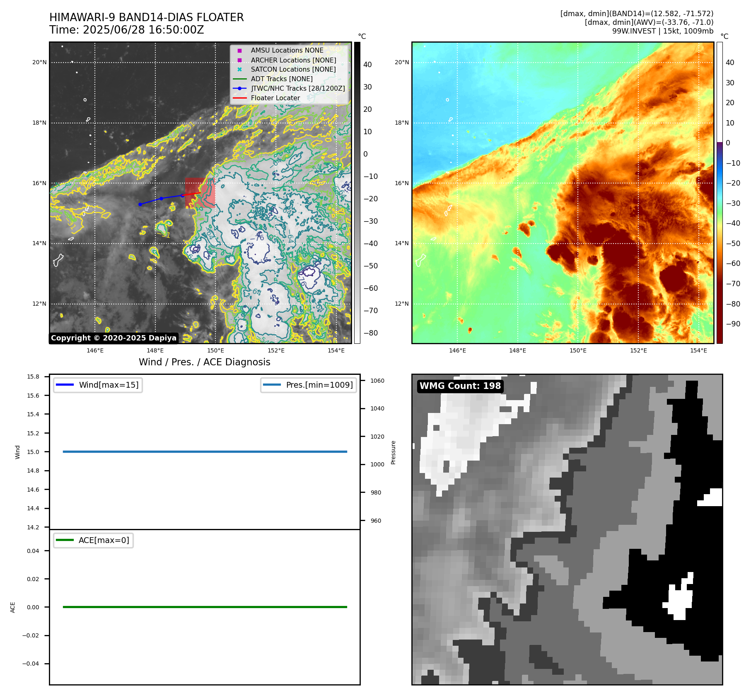This screenshot has width=751, height=700.
Task: Click the '99W.INVEST | 15kt, 1009mb' label
Action: (x=663, y=31)
